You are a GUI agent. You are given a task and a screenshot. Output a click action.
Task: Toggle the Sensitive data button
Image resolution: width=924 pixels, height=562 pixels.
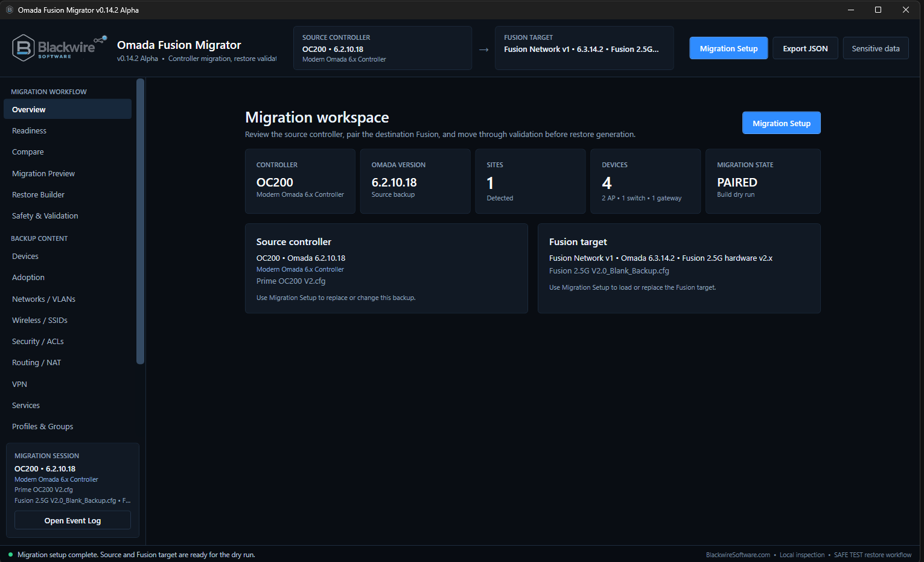tap(876, 48)
